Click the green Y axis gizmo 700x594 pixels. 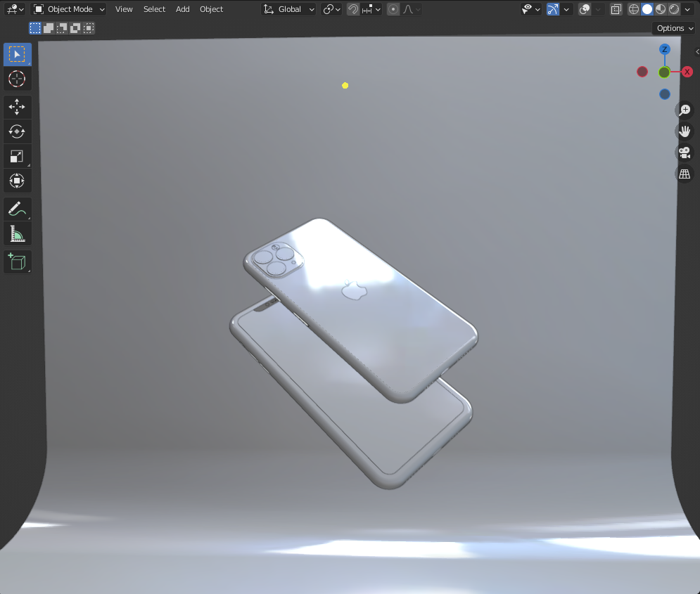coord(664,72)
